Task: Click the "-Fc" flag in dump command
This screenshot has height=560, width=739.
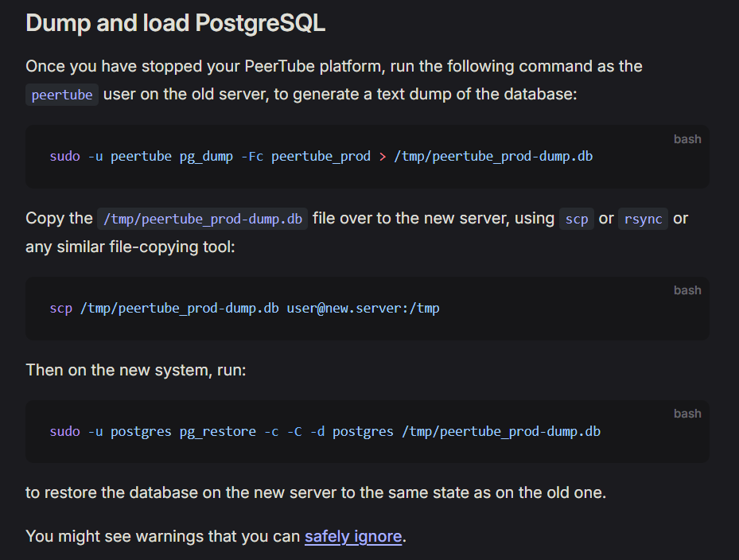Action: click(252, 157)
